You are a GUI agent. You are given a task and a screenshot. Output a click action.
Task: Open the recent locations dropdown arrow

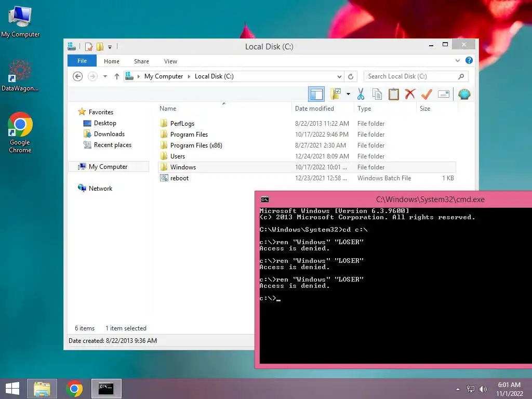point(105,76)
